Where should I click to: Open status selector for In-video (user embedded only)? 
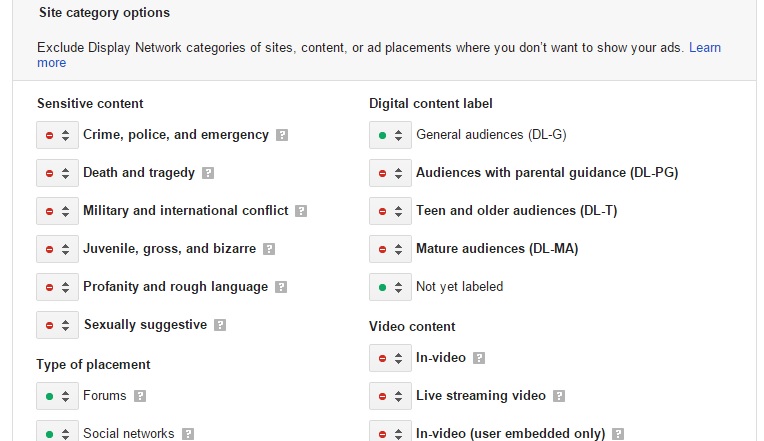[x=390, y=433]
